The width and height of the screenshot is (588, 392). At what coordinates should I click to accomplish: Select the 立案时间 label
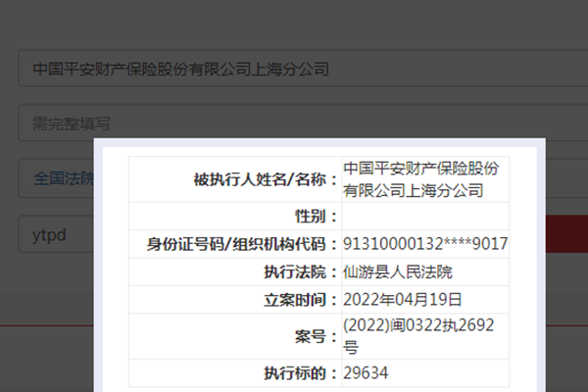click(x=301, y=300)
